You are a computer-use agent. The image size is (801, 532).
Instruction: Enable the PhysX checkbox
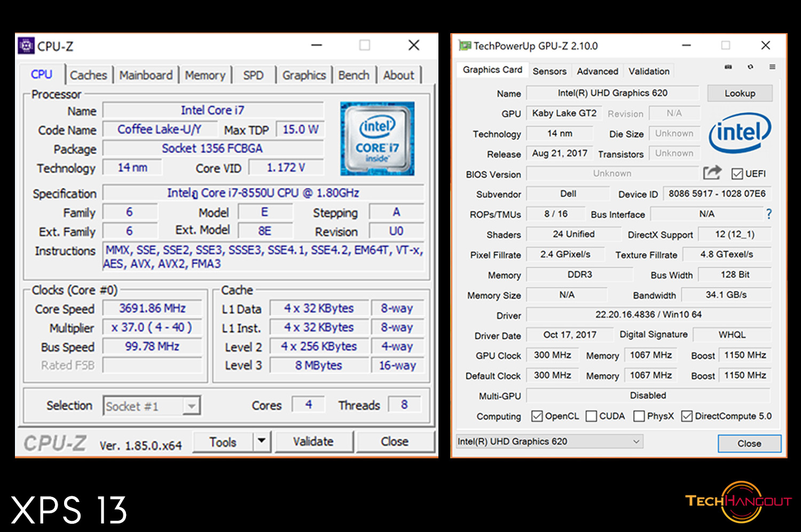[x=639, y=416]
